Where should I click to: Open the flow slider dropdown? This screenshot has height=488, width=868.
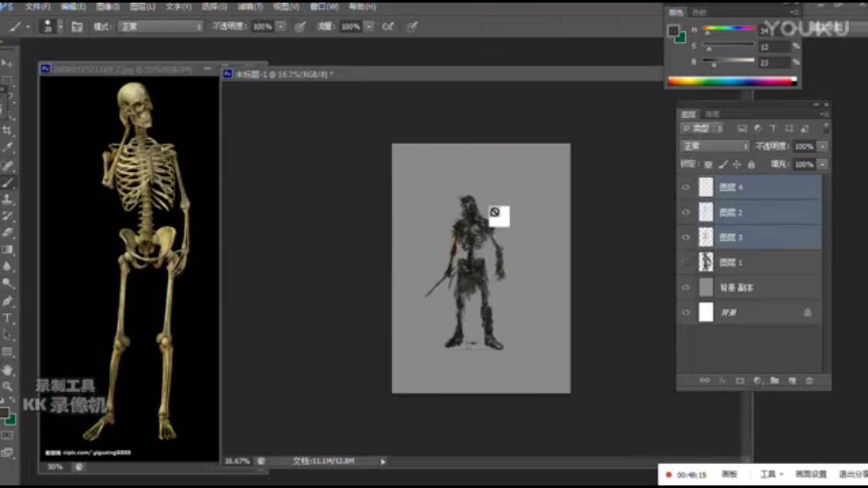(369, 26)
